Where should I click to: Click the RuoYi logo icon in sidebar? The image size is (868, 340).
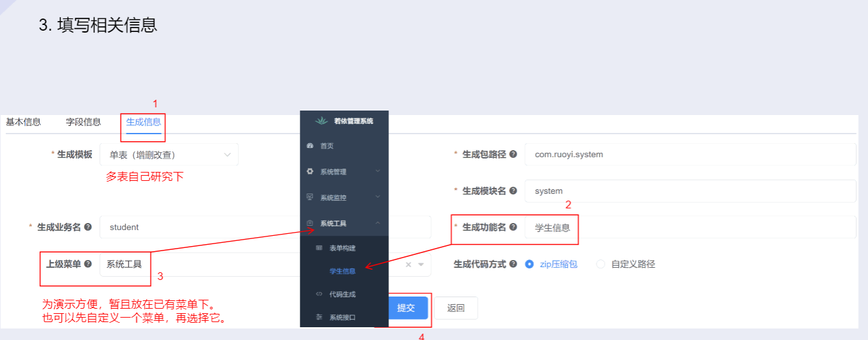point(321,121)
